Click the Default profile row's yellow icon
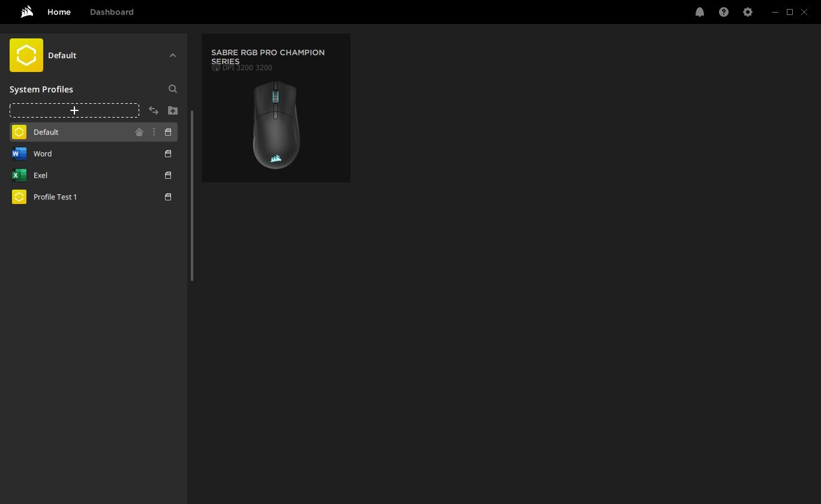Screen dimensions: 821x504 tap(19, 132)
